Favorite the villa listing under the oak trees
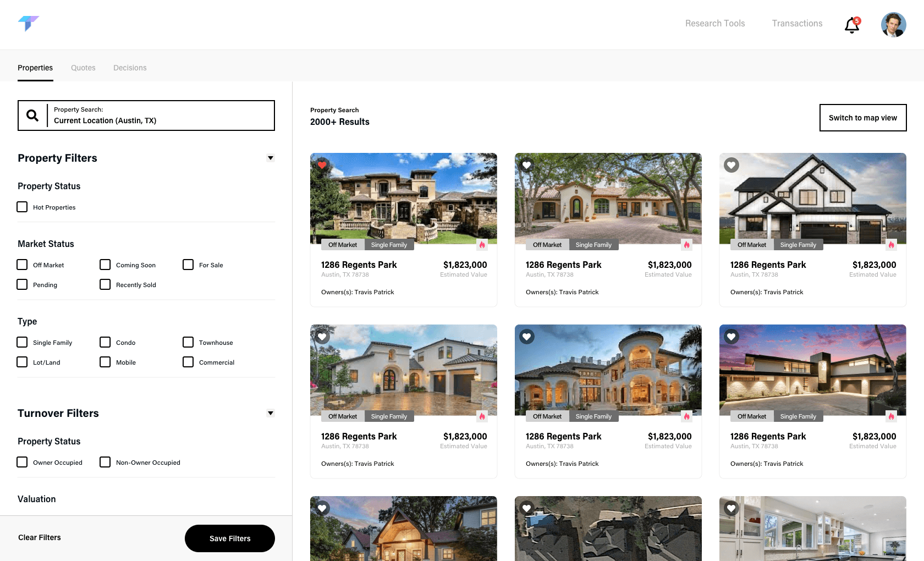Image resolution: width=924 pixels, height=561 pixels. [527, 165]
